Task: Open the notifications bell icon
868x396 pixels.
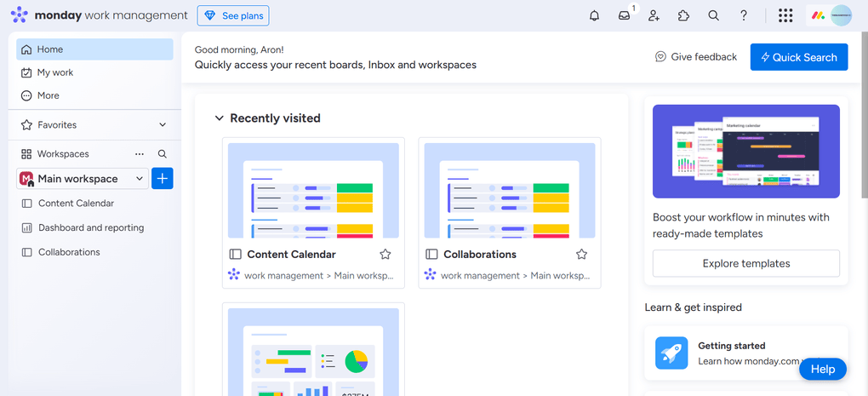Action: pyautogui.click(x=594, y=15)
